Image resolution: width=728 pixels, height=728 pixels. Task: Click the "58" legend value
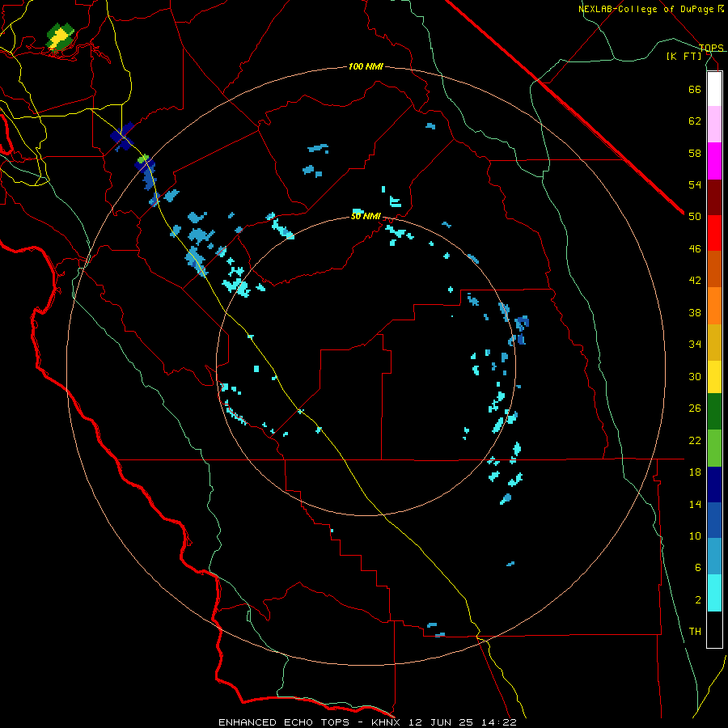[x=695, y=153]
